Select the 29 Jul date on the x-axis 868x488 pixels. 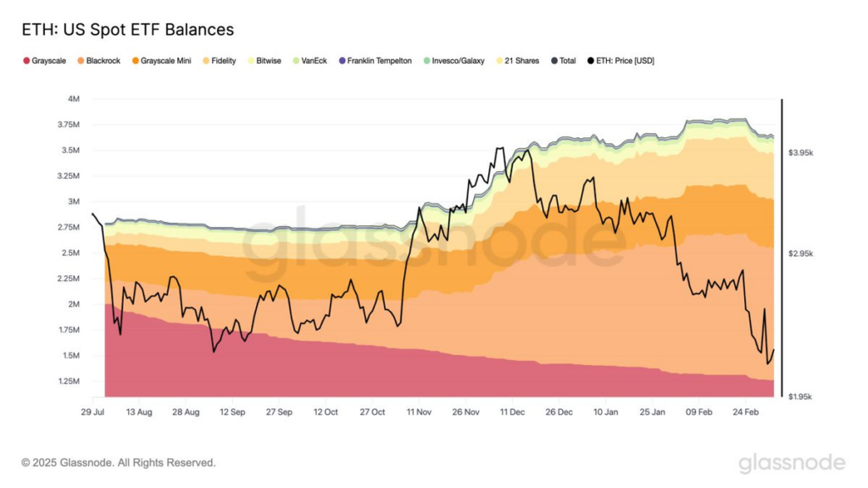(92, 412)
